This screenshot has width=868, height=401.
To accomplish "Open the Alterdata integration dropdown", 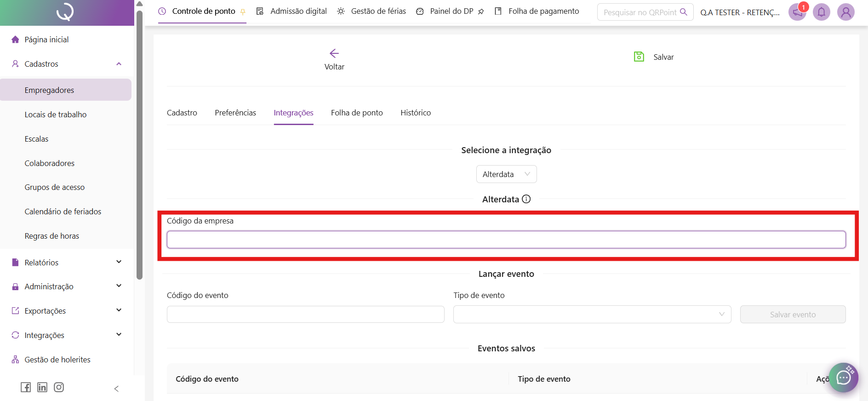I will pos(506,174).
